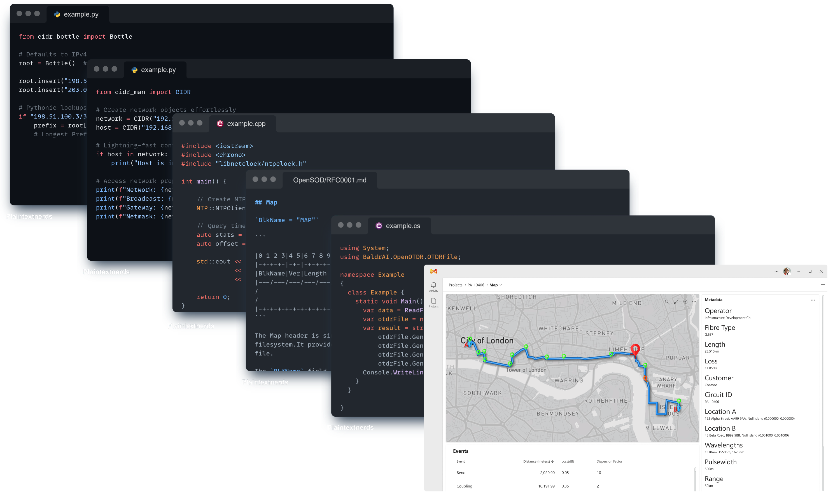Click 'return 0;' in example.cpp
Screen dimensions: 840x504
pyautogui.click(x=213, y=297)
